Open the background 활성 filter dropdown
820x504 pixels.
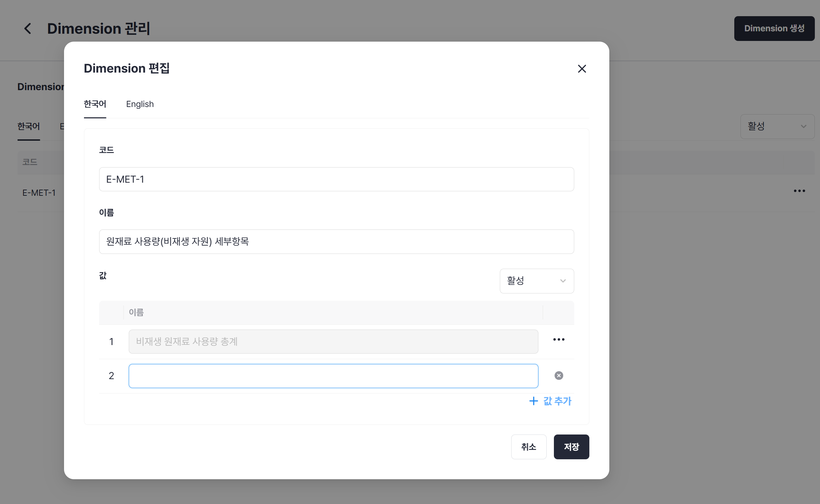[777, 126]
